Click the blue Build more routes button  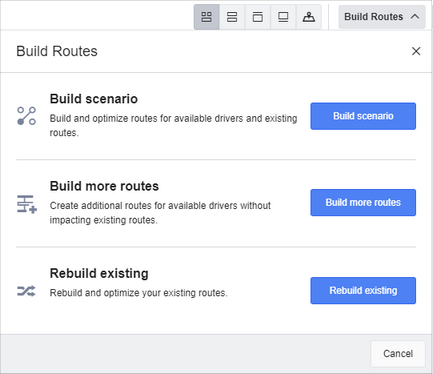pos(363,203)
